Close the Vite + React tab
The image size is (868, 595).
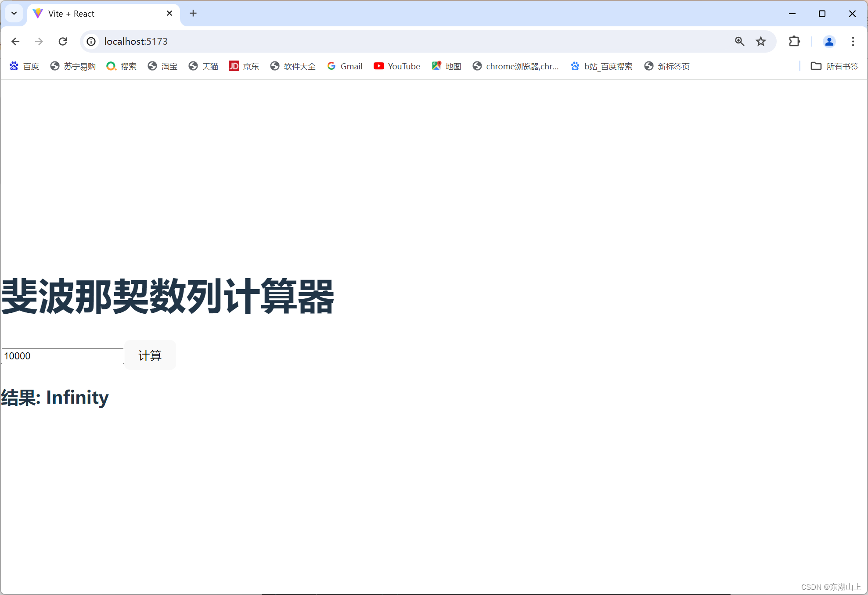(169, 13)
